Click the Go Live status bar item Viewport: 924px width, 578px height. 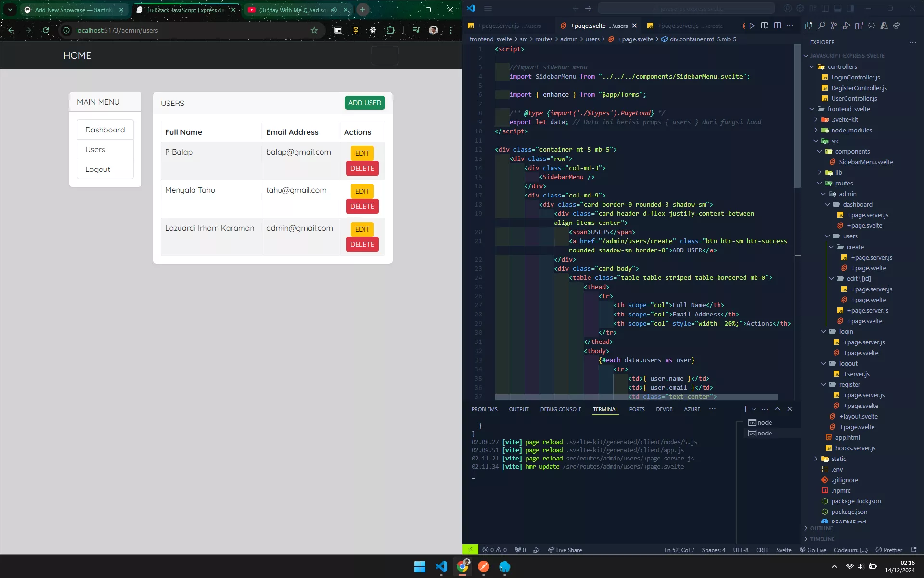tap(813, 550)
